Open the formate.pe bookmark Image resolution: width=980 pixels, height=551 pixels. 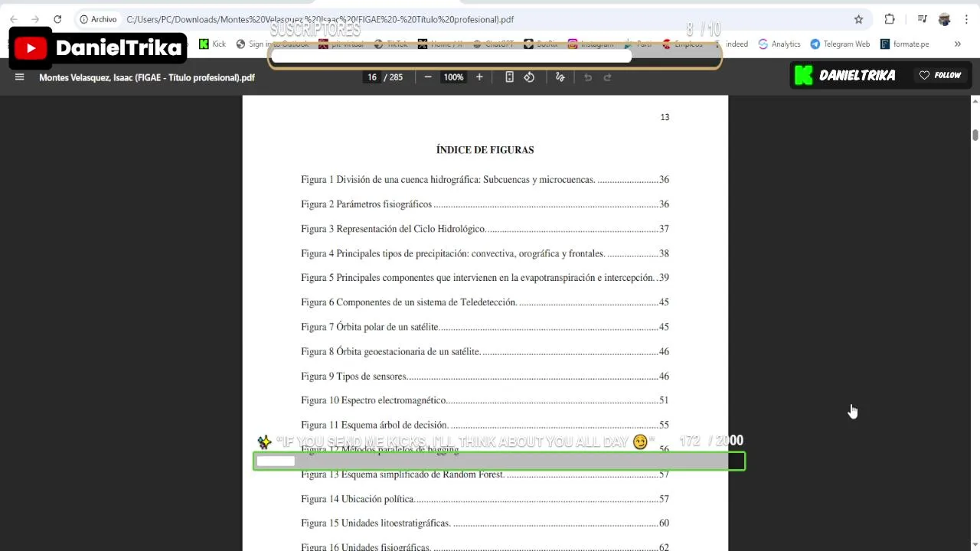[904, 44]
